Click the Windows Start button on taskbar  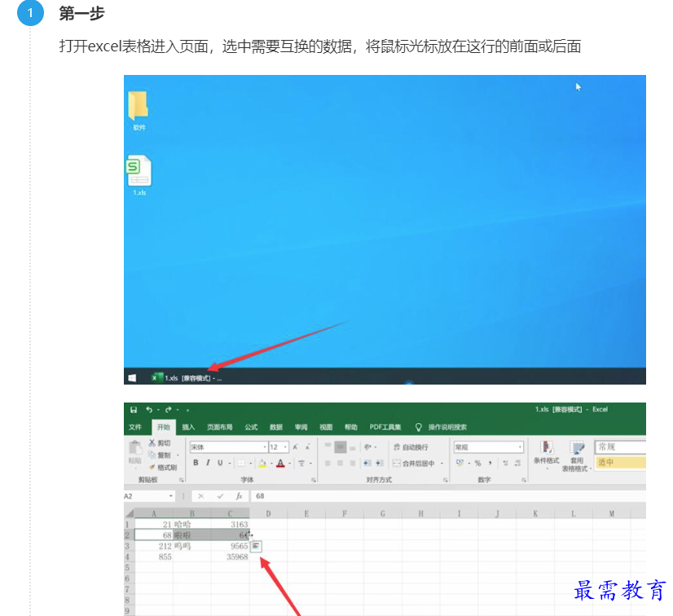132,378
